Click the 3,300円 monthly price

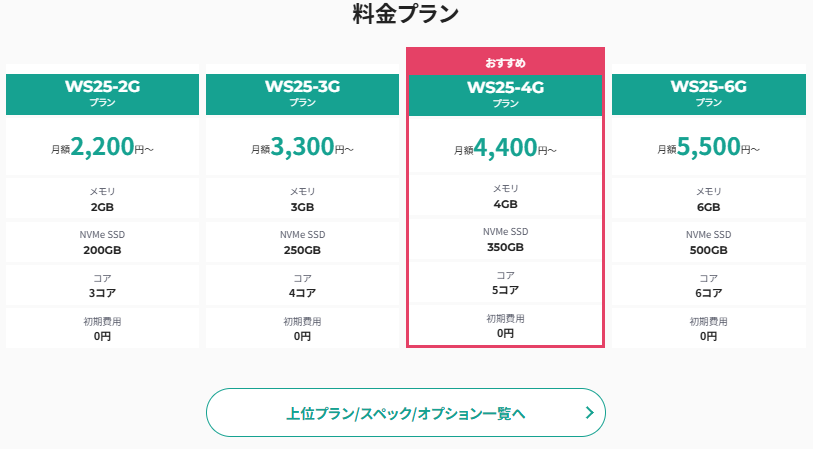coord(303,148)
